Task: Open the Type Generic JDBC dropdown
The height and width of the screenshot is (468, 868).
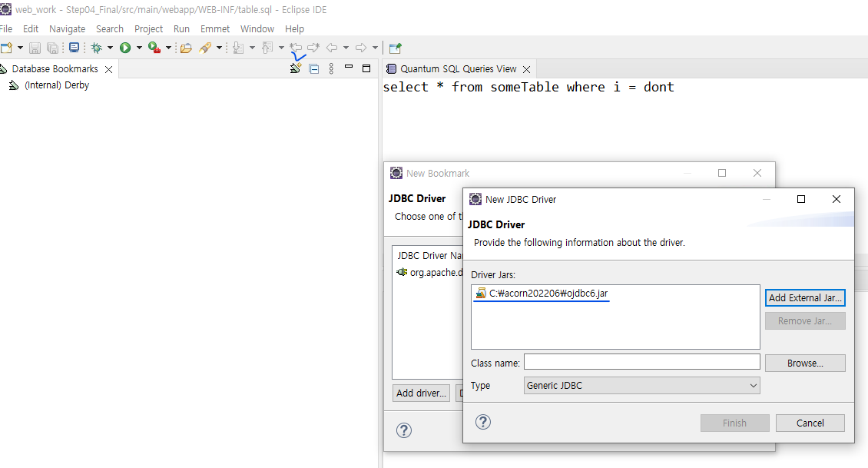Action: 641,386
